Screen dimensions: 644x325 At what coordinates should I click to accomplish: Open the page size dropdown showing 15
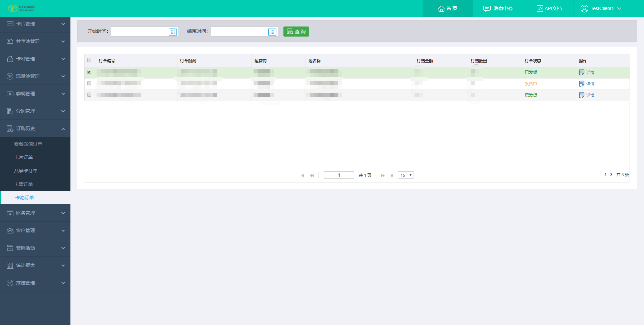tap(406, 175)
